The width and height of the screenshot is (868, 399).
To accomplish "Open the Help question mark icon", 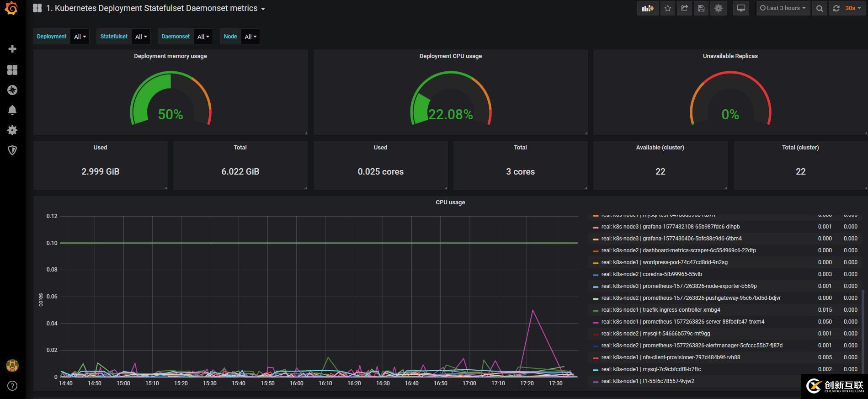I will [x=12, y=386].
